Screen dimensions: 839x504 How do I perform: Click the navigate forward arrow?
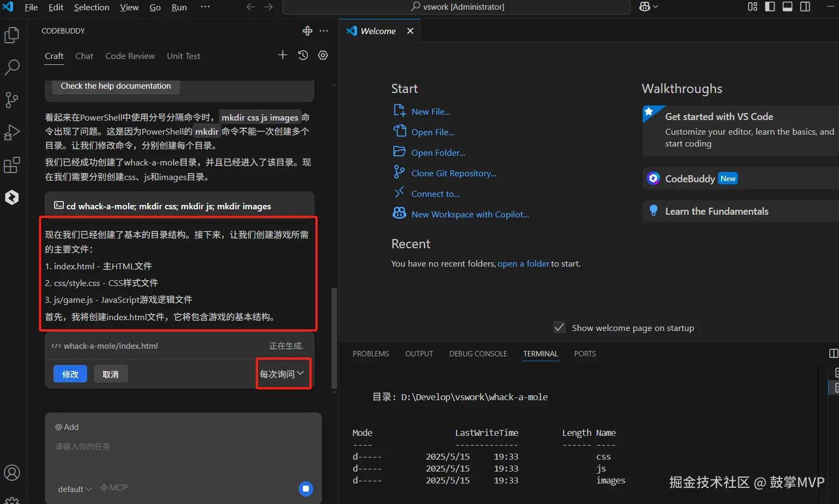point(268,7)
